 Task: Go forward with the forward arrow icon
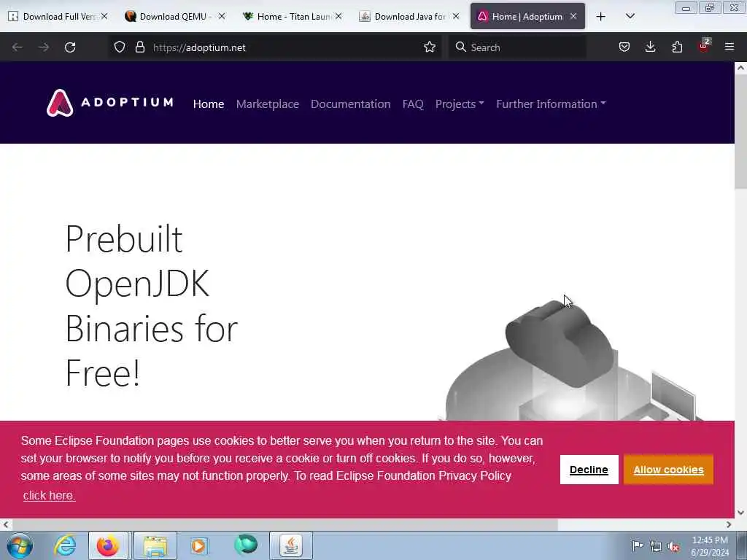[44, 47]
